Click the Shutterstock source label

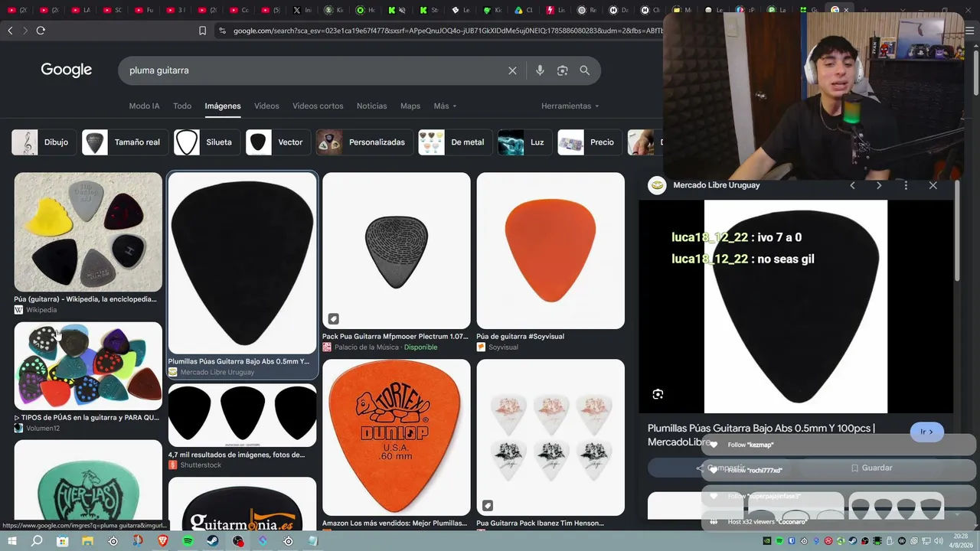pos(201,465)
